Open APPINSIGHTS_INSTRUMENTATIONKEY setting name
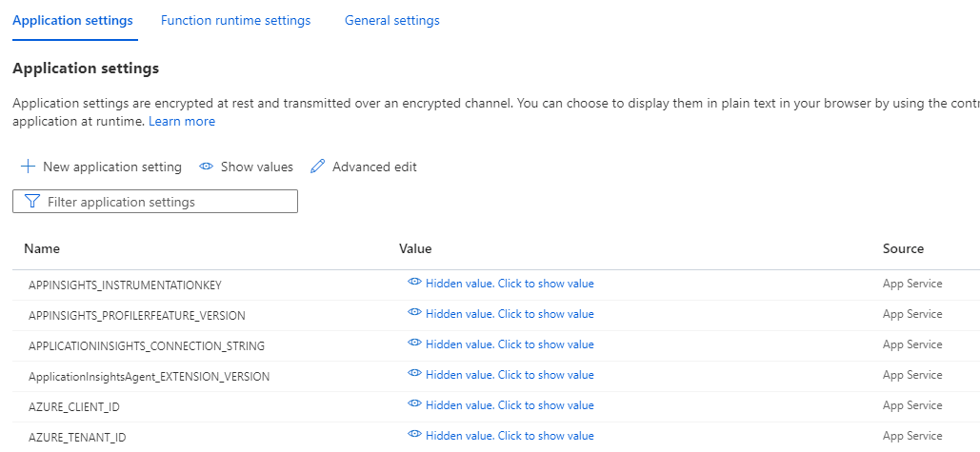The image size is (980, 452). [125, 285]
